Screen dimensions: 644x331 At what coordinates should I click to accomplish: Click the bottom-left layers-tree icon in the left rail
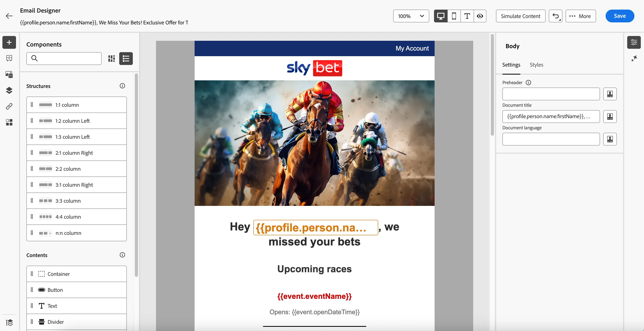9,323
